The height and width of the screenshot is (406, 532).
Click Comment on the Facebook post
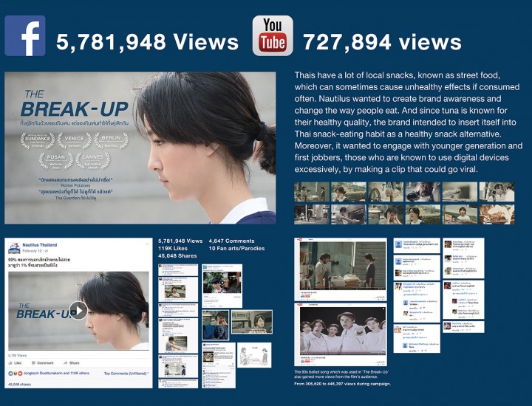[x=42, y=362]
